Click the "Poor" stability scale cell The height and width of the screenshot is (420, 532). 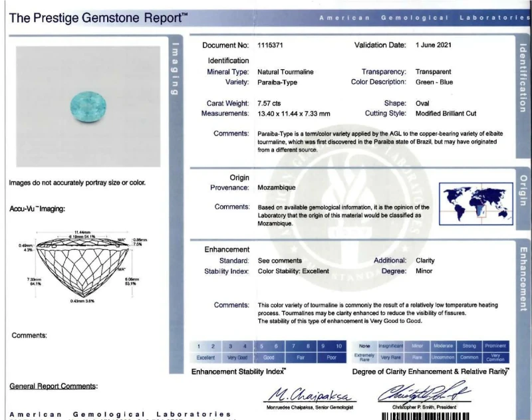pyautogui.click(x=331, y=358)
